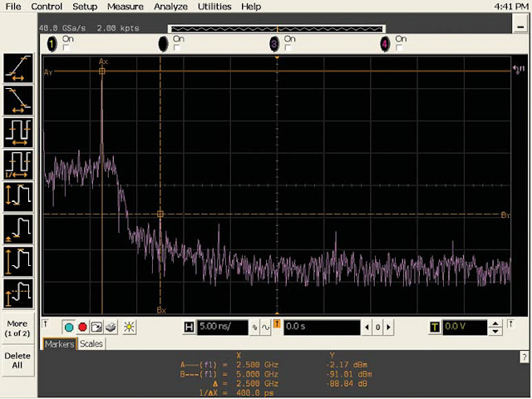Image resolution: width=532 pixels, height=399 pixels.
Task: Click channel 2 number button
Action: (163, 44)
